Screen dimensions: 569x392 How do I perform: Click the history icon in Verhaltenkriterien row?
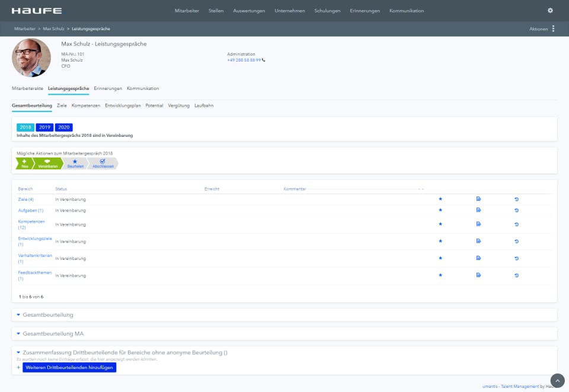click(x=516, y=259)
